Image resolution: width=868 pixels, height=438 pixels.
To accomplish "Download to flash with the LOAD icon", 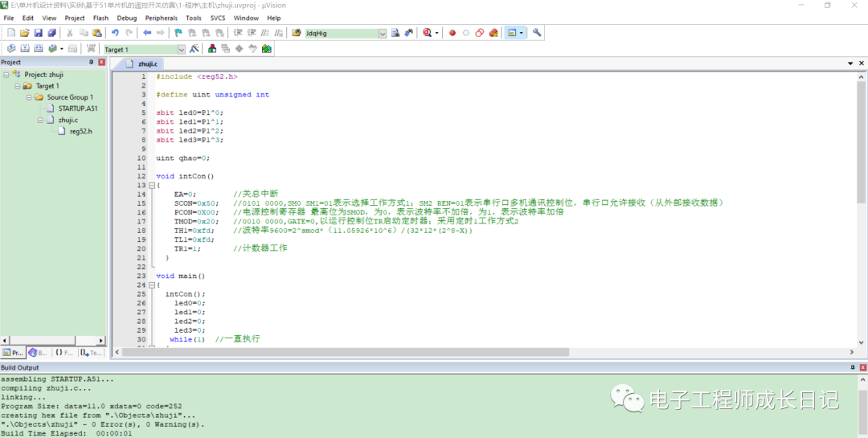I will coord(92,49).
